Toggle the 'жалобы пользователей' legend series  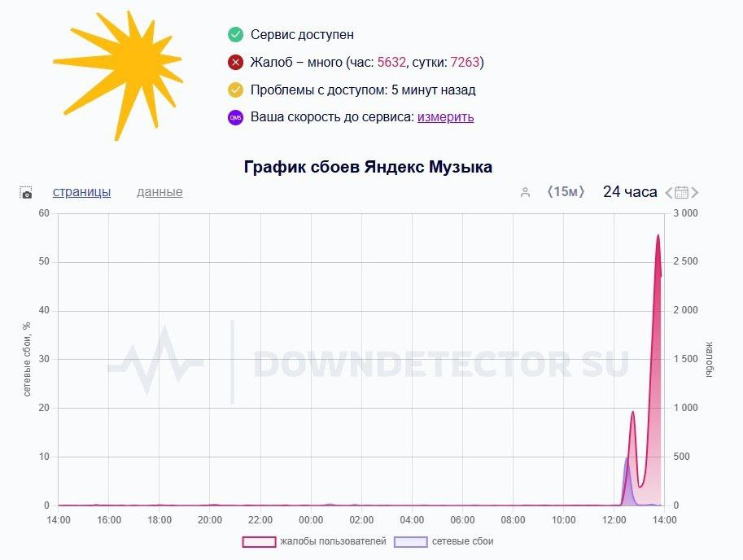(x=313, y=541)
